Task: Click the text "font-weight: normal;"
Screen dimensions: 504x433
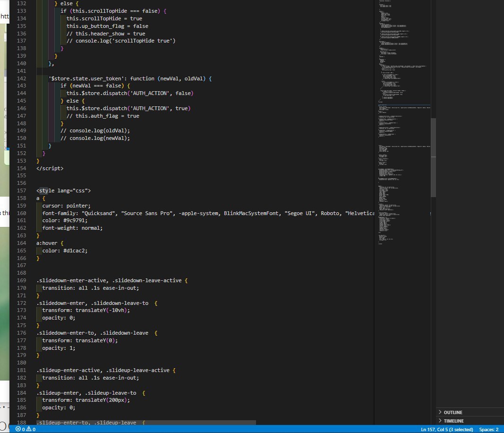Action: (x=72, y=228)
